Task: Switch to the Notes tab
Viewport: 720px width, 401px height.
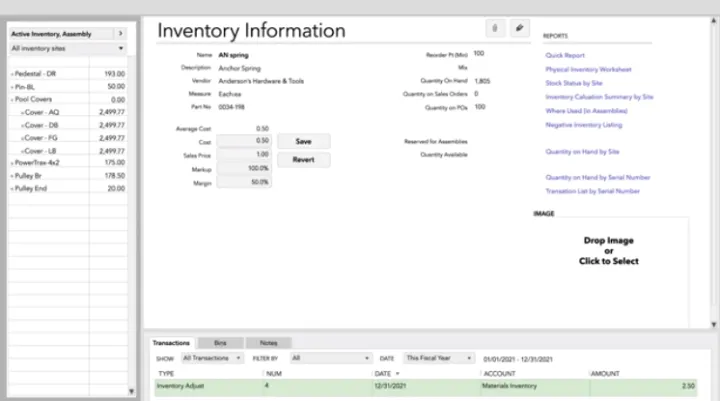Action: (268, 342)
